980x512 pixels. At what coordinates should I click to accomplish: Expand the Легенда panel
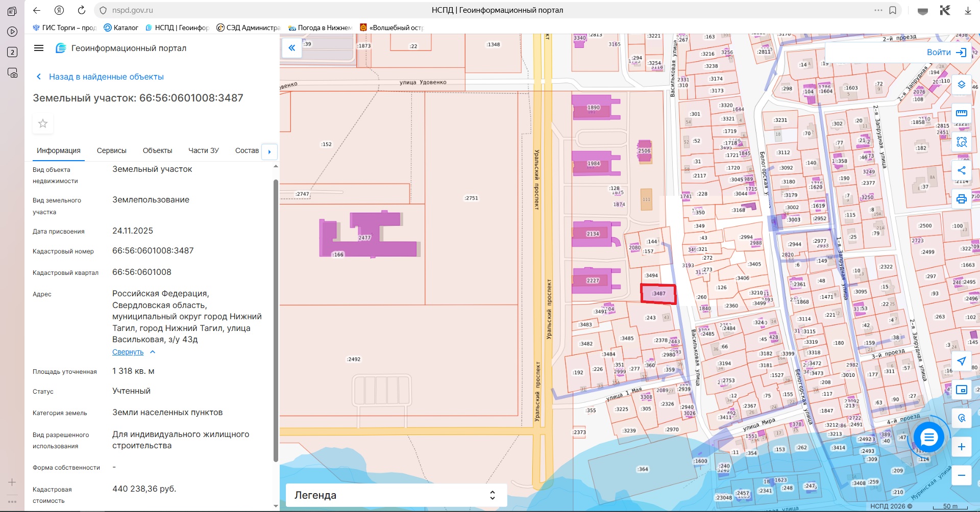(x=396, y=495)
